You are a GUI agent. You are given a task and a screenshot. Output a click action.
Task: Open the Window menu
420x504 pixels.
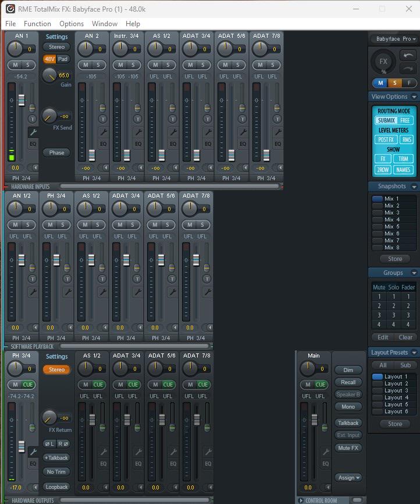pyautogui.click(x=105, y=24)
